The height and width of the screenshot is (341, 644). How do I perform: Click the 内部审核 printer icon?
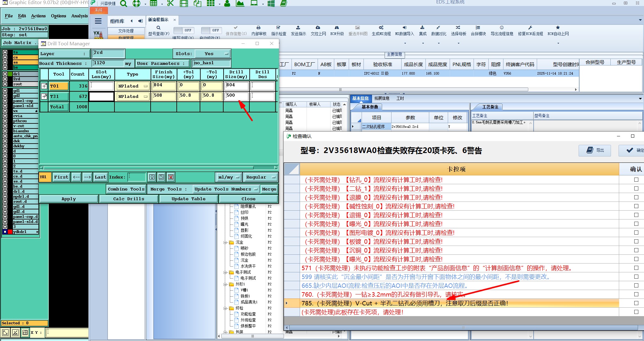[x=258, y=28]
